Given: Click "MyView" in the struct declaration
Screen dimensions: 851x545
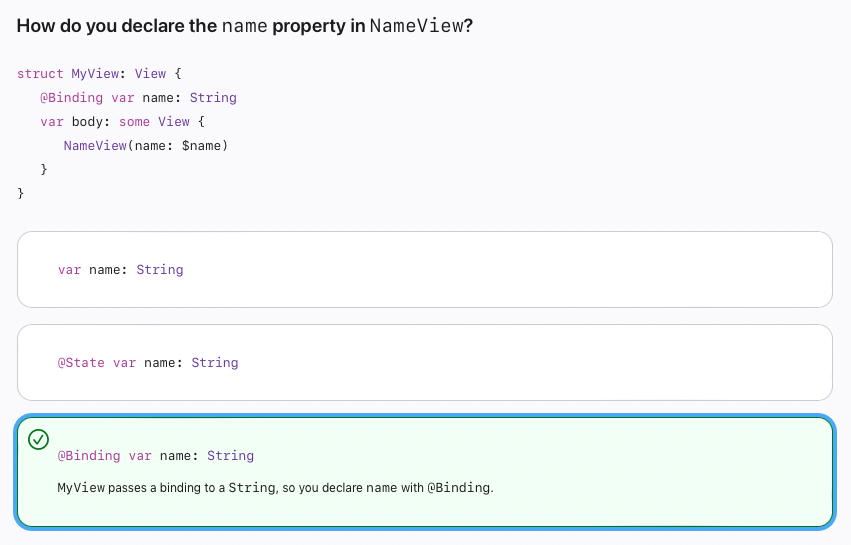Looking at the screenshot, I should [x=95, y=74].
